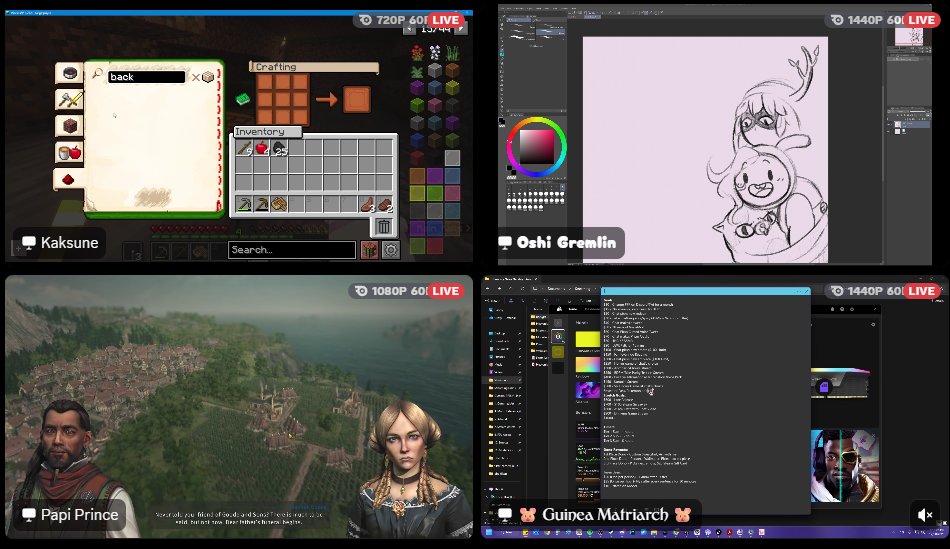
Task: Pick the stick stack of 9 in Inventory
Action: pos(244,148)
